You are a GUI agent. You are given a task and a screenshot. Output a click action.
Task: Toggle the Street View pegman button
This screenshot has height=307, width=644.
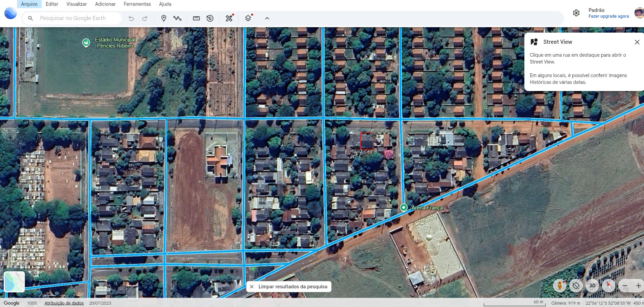coord(559,286)
